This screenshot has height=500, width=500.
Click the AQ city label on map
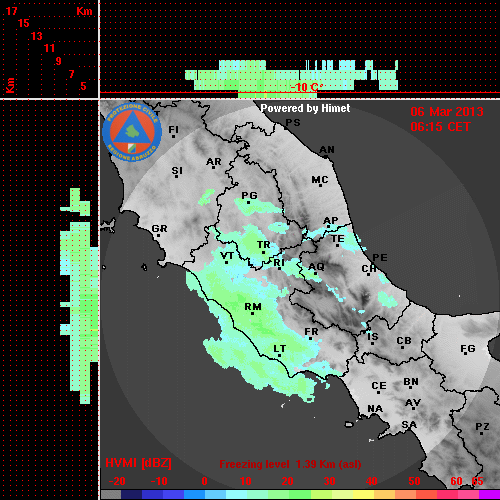pos(316,266)
